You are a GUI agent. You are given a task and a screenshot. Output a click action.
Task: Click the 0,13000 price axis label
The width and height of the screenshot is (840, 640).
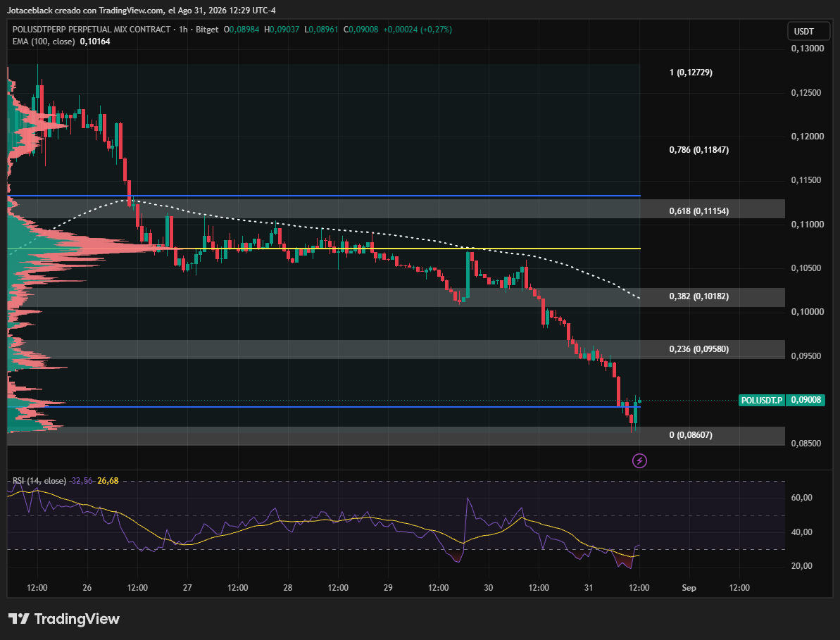point(808,49)
